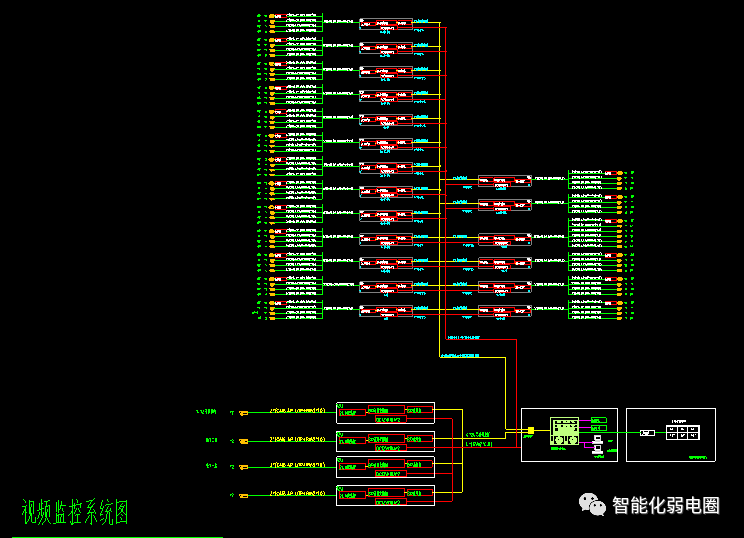The image size is (744, 538).
Task: Click the top-left distribution box in upper column
Action: tap(386, 24)
